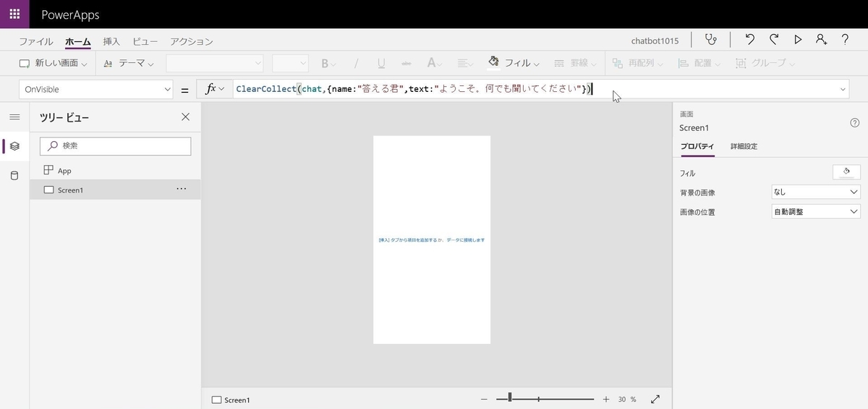Open the ファイル menu

click(36, 41)
